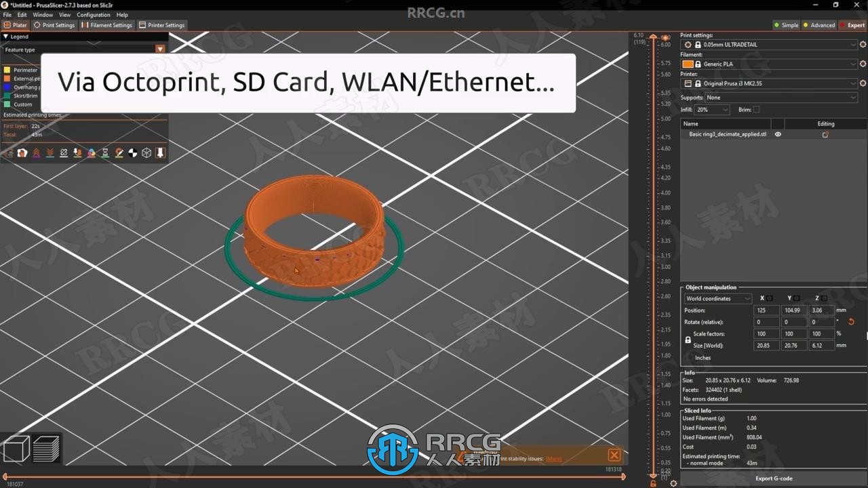Viewport: 868px width, 488px height.
Task: Click Position X field showing 125
Action: click(766, 310)
